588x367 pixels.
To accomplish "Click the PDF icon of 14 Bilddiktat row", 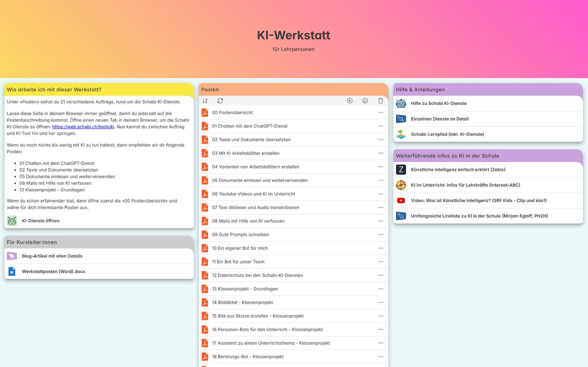I will click(205, 302).
